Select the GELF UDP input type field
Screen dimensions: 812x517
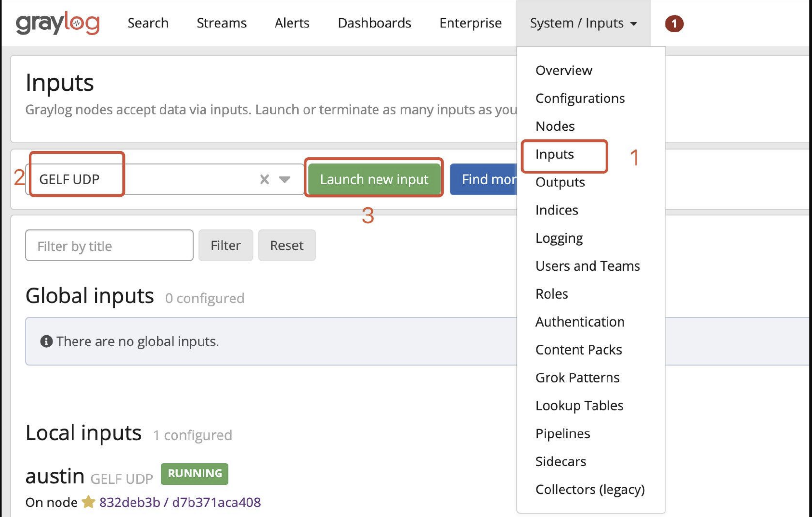click(165, 179)
